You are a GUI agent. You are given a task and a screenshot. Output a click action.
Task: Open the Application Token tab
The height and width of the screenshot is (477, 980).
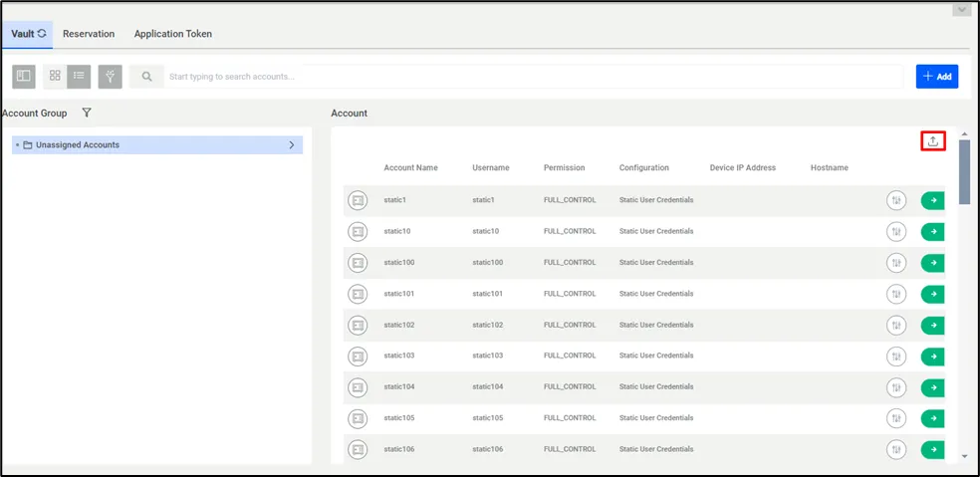pos(173,34)
